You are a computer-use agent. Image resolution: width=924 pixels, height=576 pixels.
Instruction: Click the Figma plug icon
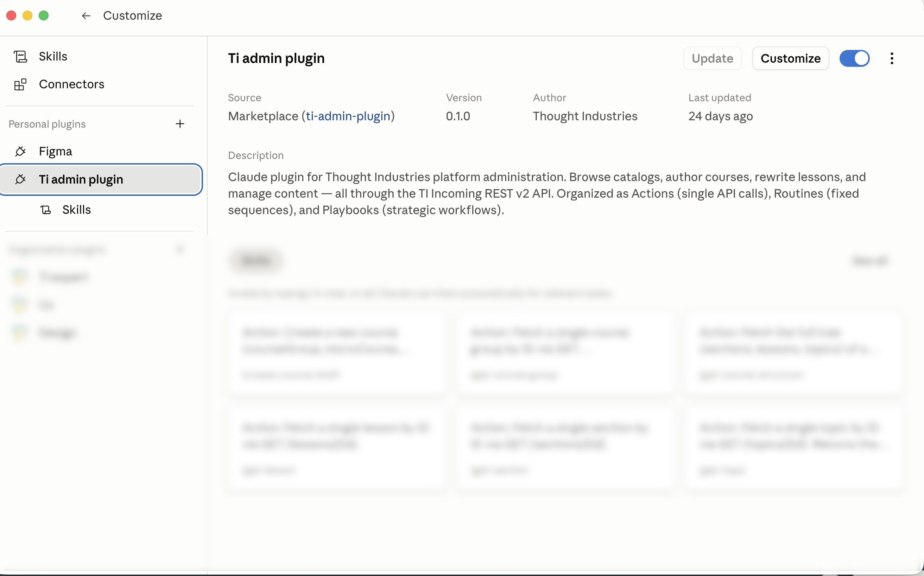pos(20,151)
